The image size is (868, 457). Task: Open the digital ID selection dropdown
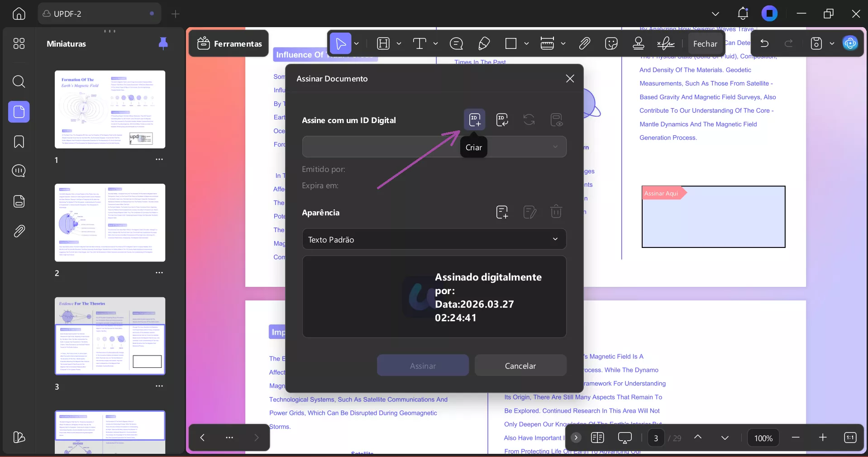pos(434,147)
